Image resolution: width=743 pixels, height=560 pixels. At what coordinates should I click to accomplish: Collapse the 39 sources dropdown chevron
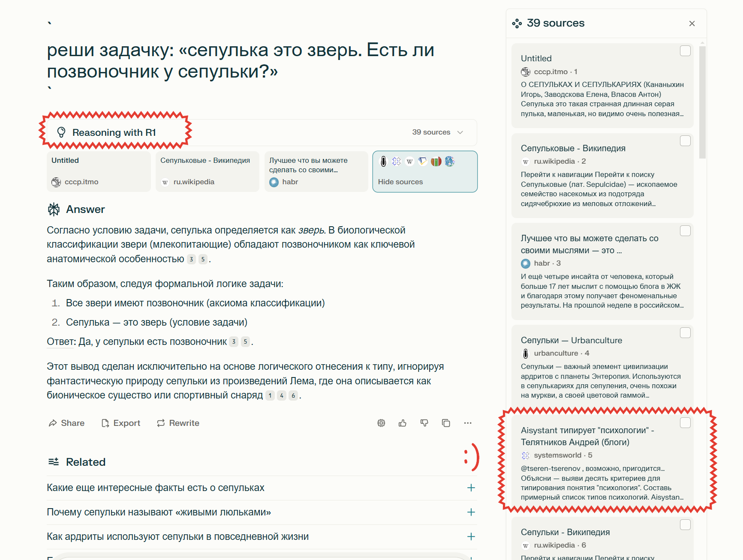coord(460,132)
